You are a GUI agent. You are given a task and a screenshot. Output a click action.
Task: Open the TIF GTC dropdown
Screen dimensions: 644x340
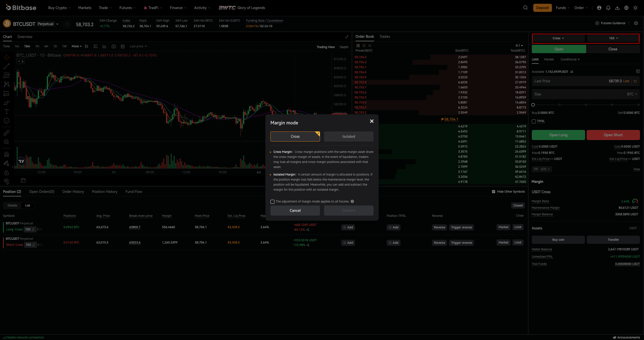click(542, 169)
